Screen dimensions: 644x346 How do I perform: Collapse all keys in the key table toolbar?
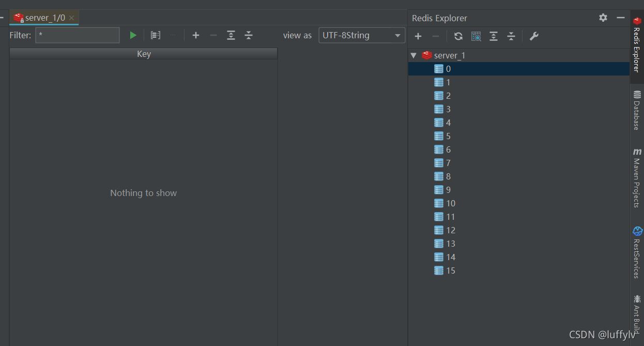coord(249,35)
